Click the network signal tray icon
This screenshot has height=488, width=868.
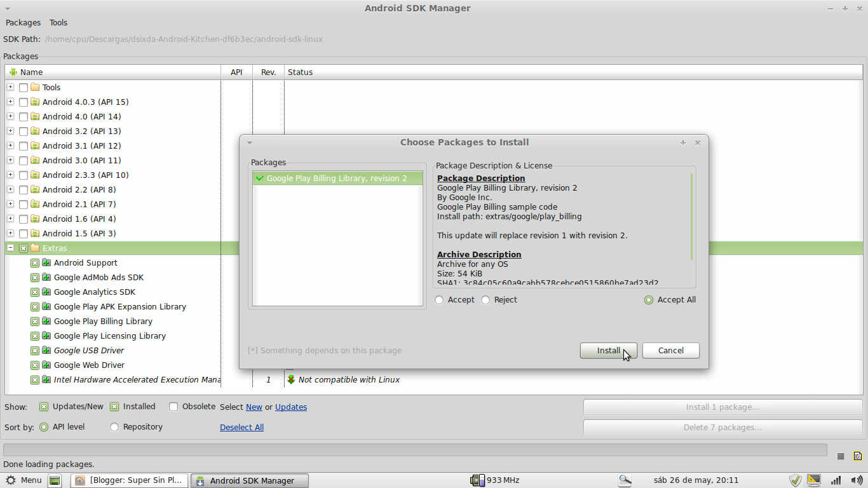(x=836, y=480)
